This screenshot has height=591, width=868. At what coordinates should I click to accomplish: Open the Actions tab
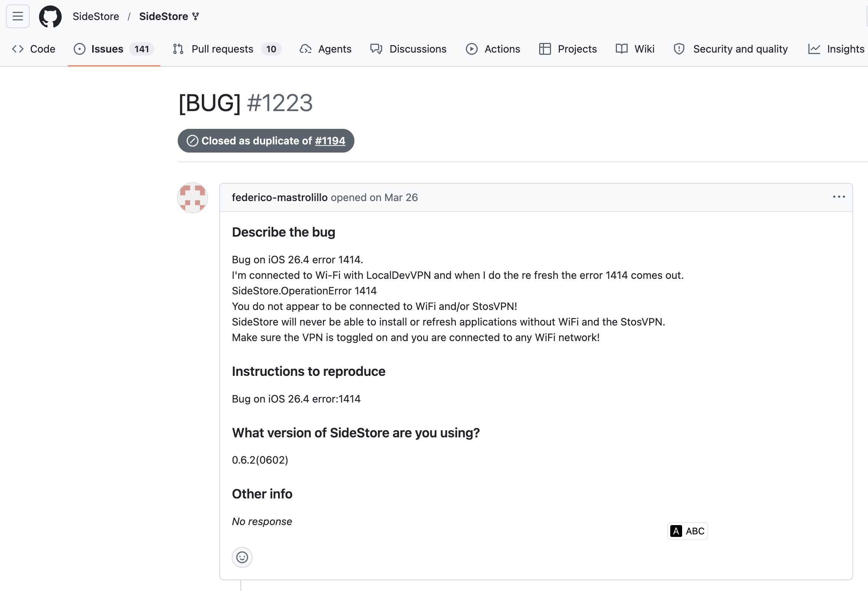[x=493, y=49]
